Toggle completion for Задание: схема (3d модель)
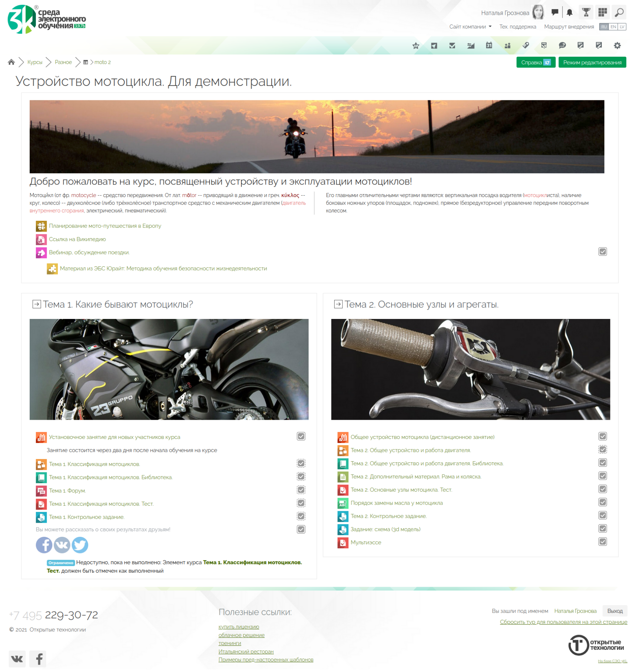The image size is (630, 672). click(x=603, y=529)
